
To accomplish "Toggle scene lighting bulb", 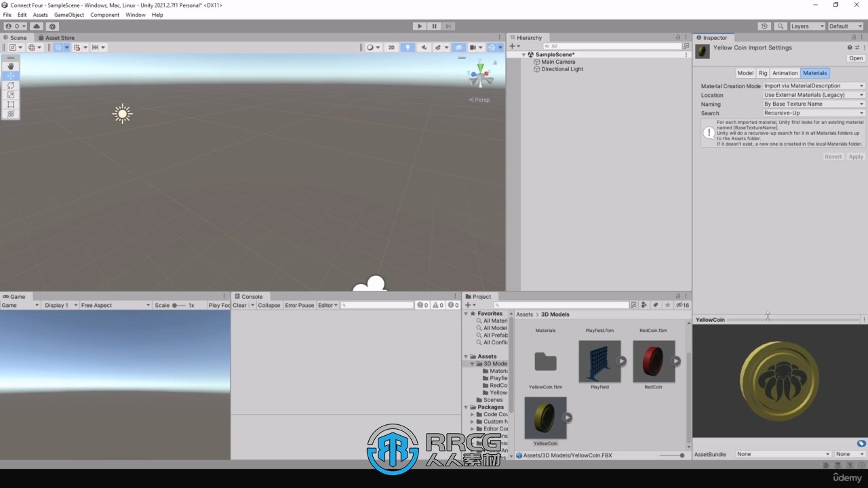I will click(408, 47).
